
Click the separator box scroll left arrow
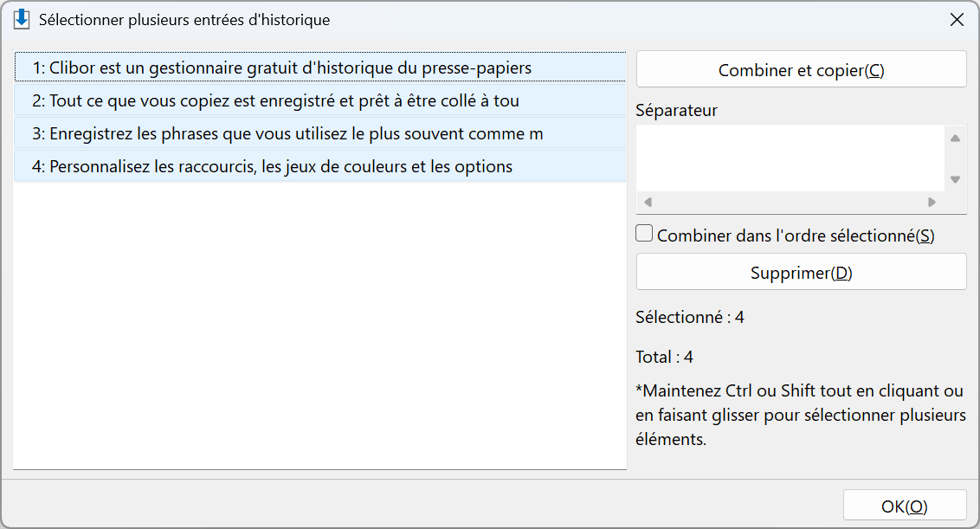[648, 202]
